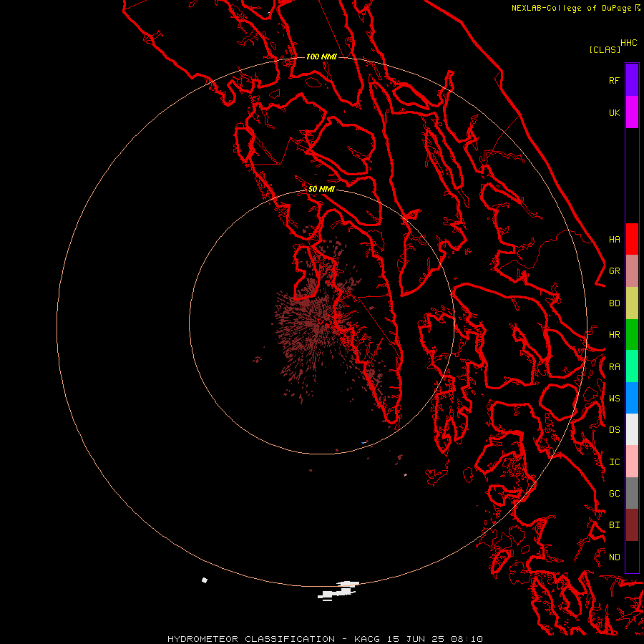Image resolution: width=644 pixels, height=644 pixels.
Task: Click the RF legend label
Action: (614, 80)
